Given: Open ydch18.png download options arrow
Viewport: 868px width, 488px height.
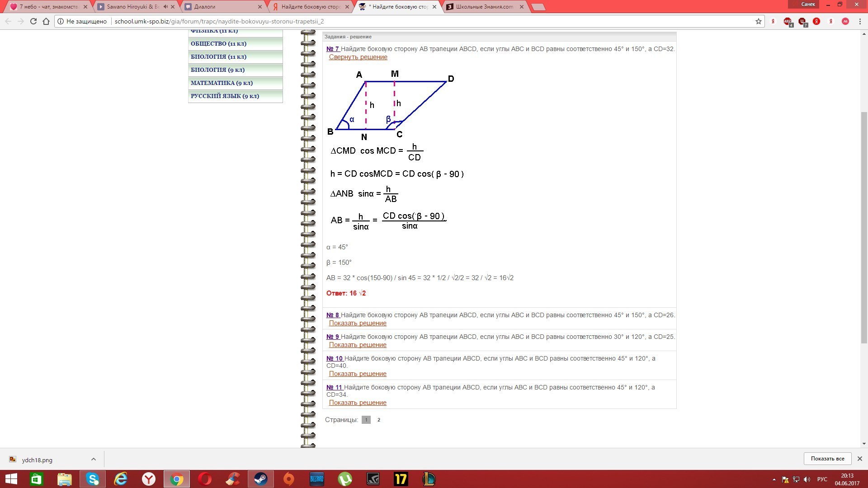Looking at the screenshot, I should pos(94,459).
